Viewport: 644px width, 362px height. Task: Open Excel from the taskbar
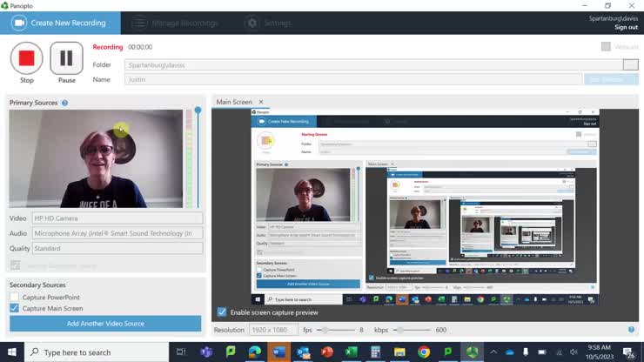pos(351,352)
